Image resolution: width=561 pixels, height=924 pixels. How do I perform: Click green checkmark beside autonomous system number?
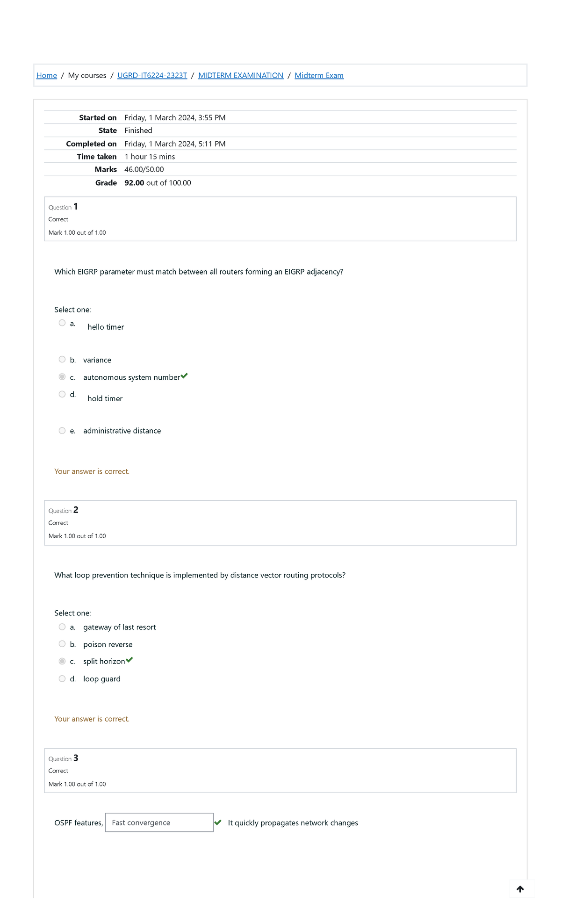[x=184, y=376]
